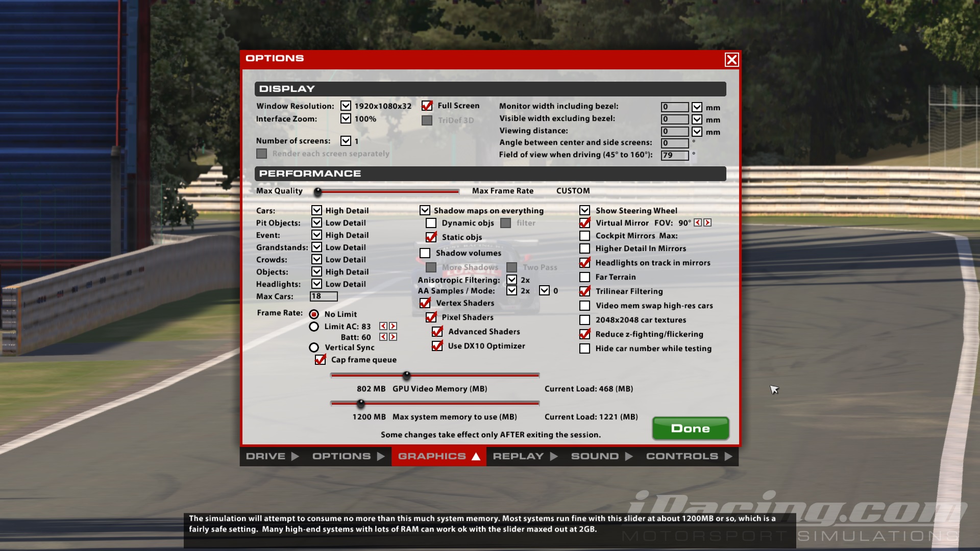Enable Shadow volumes checkbox
This screenshot has height=551, width=980.
pos(425,253)
